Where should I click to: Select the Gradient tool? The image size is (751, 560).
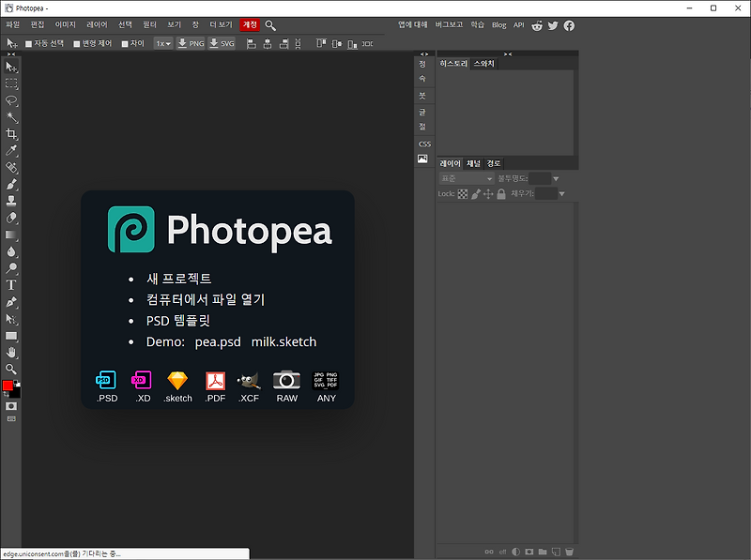pyautogui.click(x=11, y=235)
